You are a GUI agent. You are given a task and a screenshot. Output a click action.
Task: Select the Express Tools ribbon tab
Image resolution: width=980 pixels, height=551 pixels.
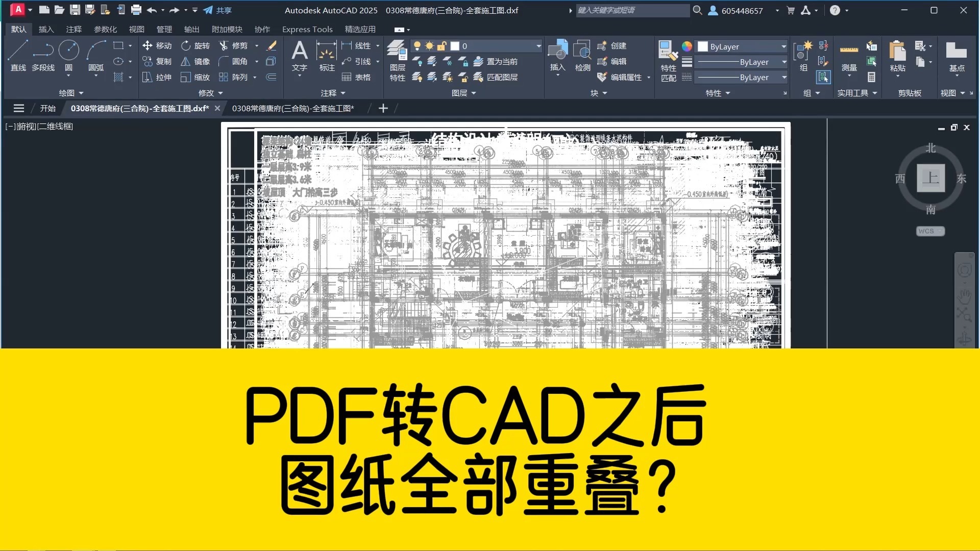(306, 30)
